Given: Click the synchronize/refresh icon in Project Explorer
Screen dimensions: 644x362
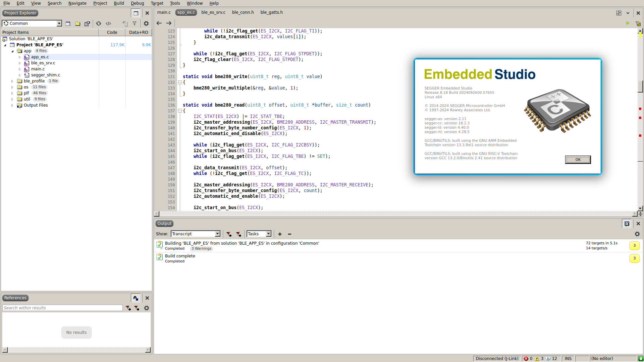Looking at the screenshot, I should point(99,23).
